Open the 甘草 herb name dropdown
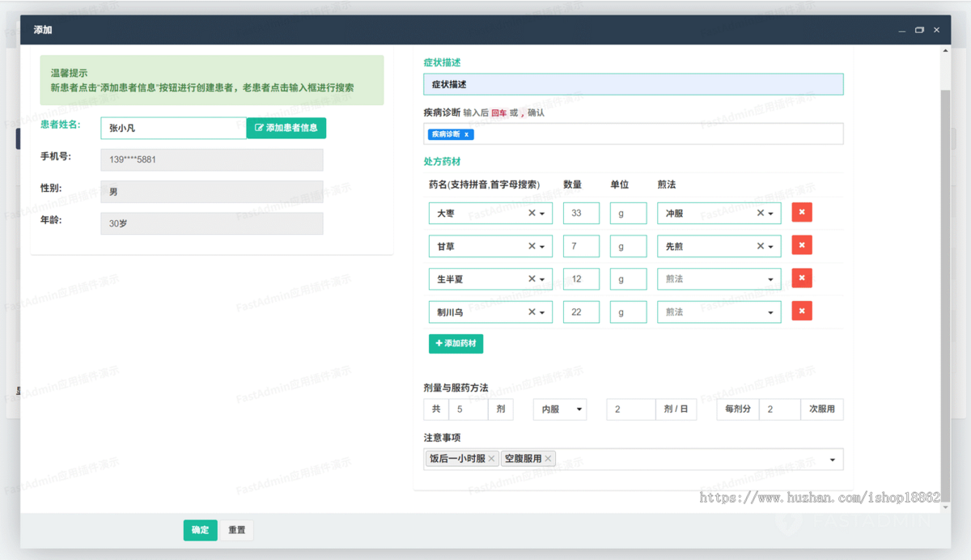971x560 pixels. (x=542, y=247)
